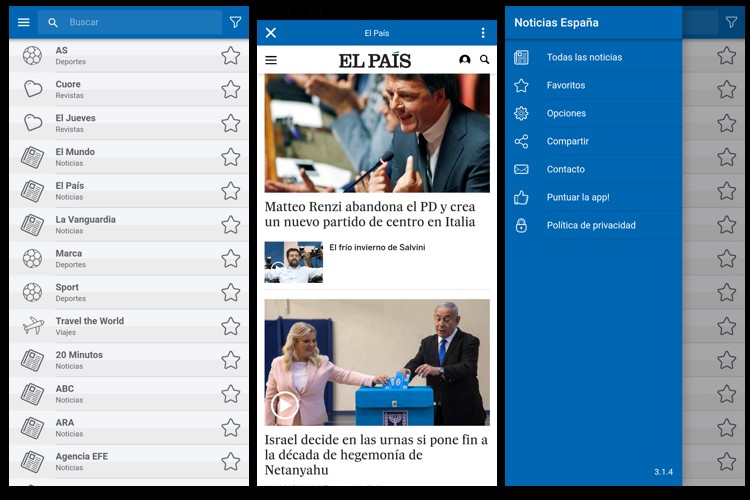Add Marca to favorites with star

coord(231,258)
